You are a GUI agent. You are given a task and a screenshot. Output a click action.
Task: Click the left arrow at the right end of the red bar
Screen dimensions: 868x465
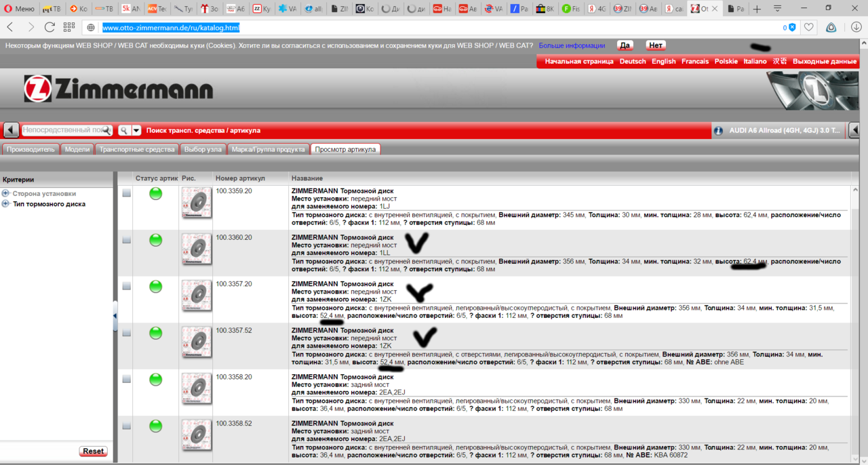(854, 130)
